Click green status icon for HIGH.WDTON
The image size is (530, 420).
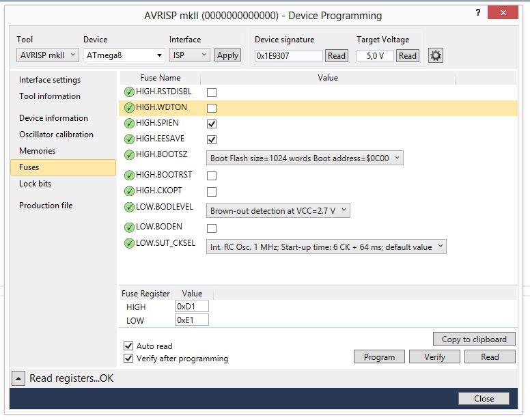[129, 107]
